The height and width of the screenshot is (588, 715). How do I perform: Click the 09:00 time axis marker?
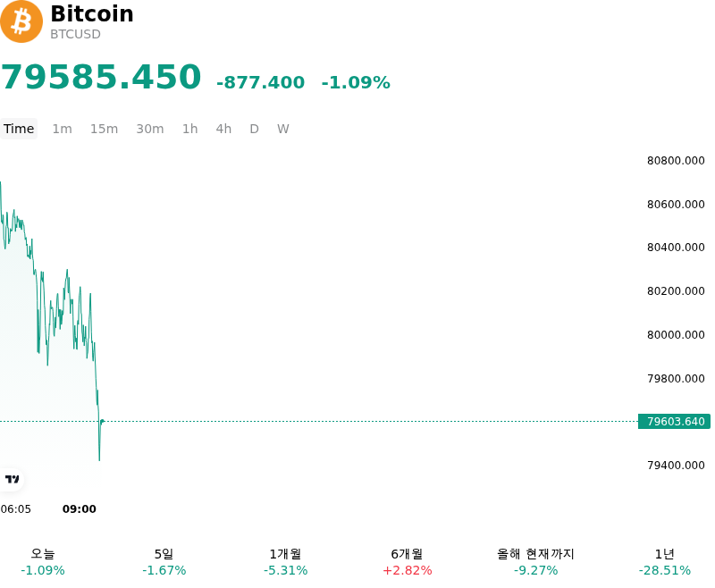click(x=80, y=509)
